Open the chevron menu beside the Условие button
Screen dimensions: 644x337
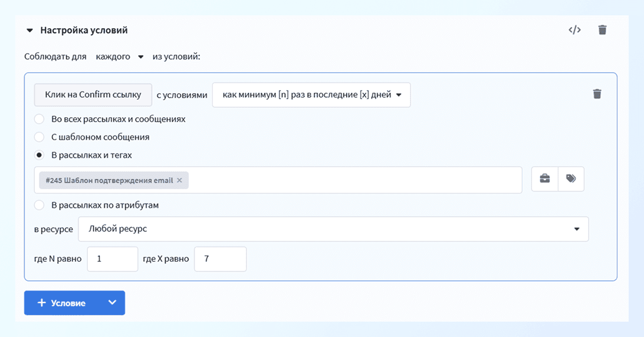point(112,303)
